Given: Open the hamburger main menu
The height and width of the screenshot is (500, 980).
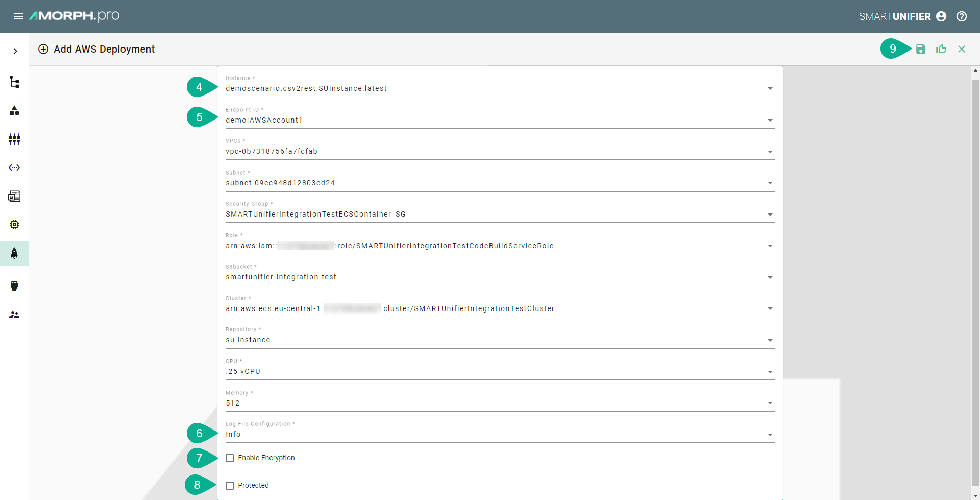Looking at the screenshot, I should click(18, 16).
